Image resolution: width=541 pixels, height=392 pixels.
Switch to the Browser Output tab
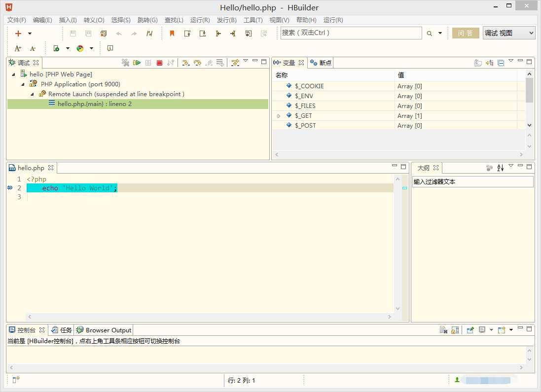coord(104,330)
